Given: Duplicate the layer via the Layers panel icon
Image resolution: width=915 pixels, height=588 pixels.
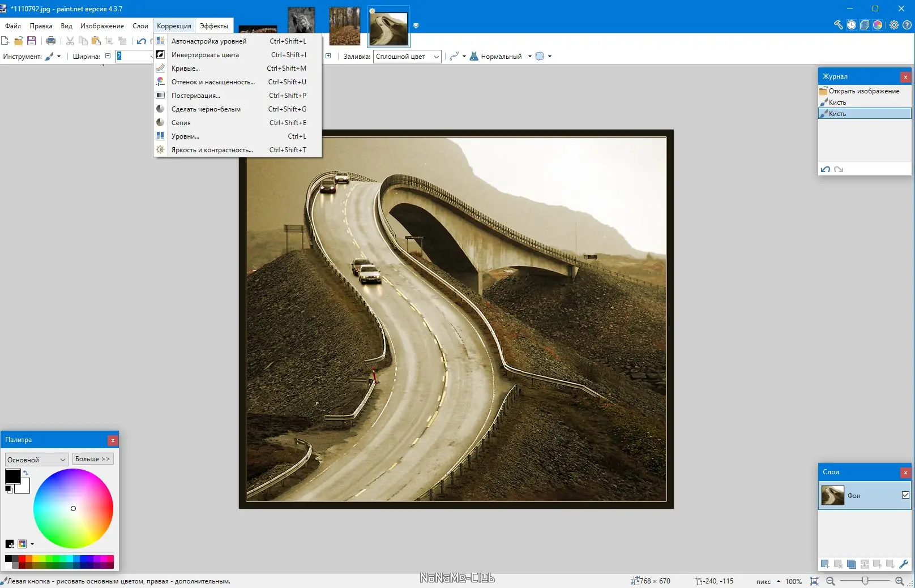Looking at the screenshot, I should (851, 564).
